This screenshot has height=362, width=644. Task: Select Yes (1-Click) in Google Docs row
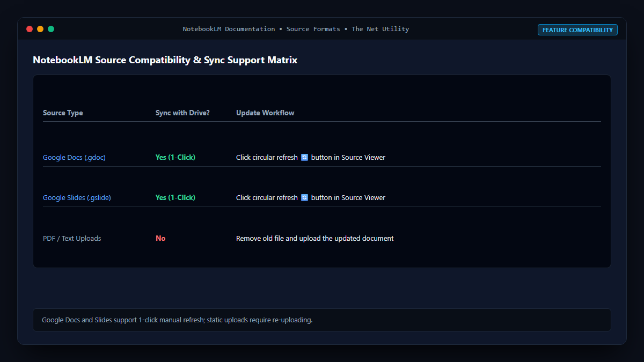coord(175,158)
